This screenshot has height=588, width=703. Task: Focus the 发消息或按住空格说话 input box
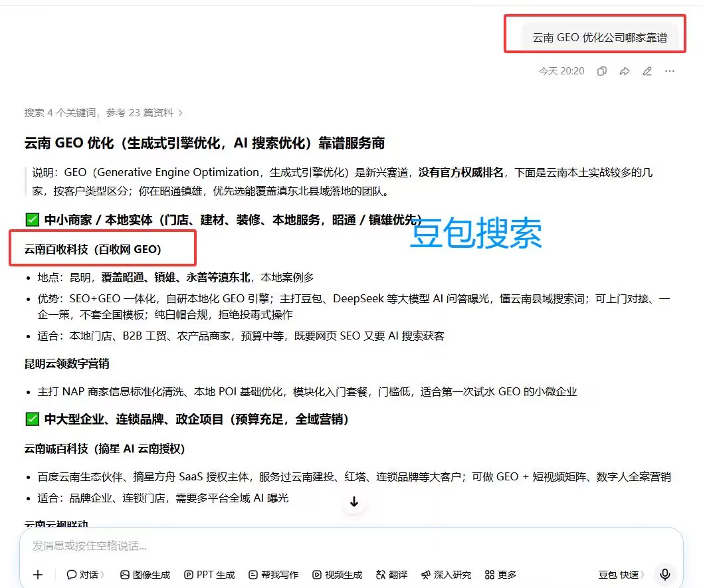click(351, 546)
